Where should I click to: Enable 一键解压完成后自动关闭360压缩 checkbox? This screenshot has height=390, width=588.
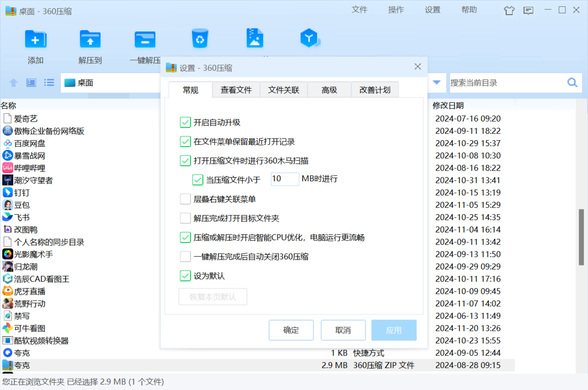pyautogui.click(x=185, y=256)
